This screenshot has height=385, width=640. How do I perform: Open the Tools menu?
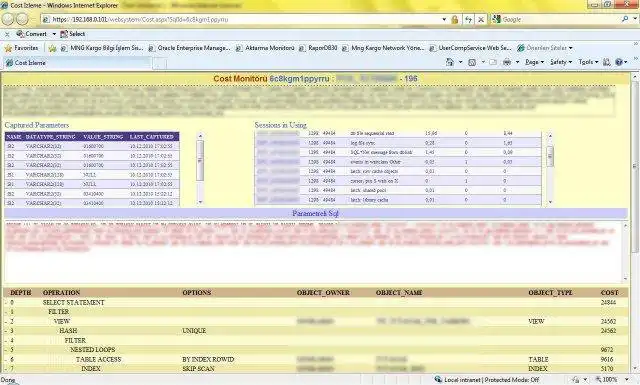click(x=588, y=62)
